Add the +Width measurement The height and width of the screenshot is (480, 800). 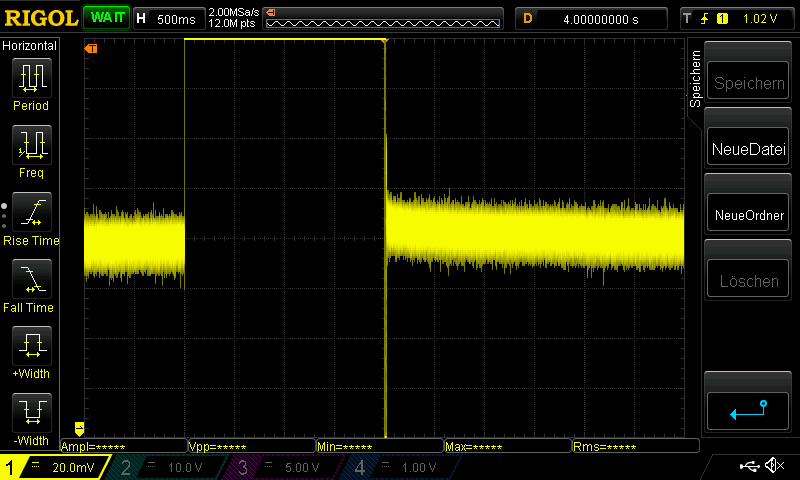[x=30, y=347]
